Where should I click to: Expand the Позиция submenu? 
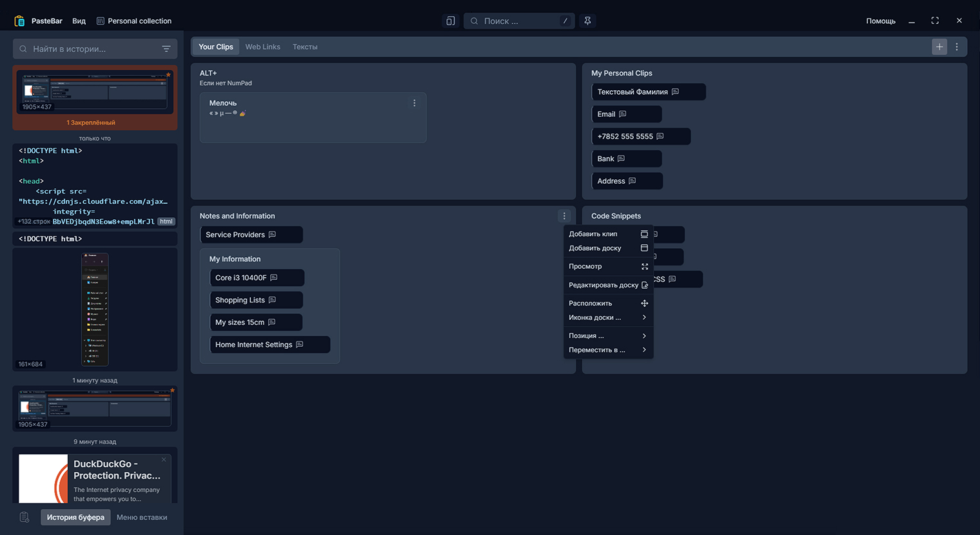point(607,336)
